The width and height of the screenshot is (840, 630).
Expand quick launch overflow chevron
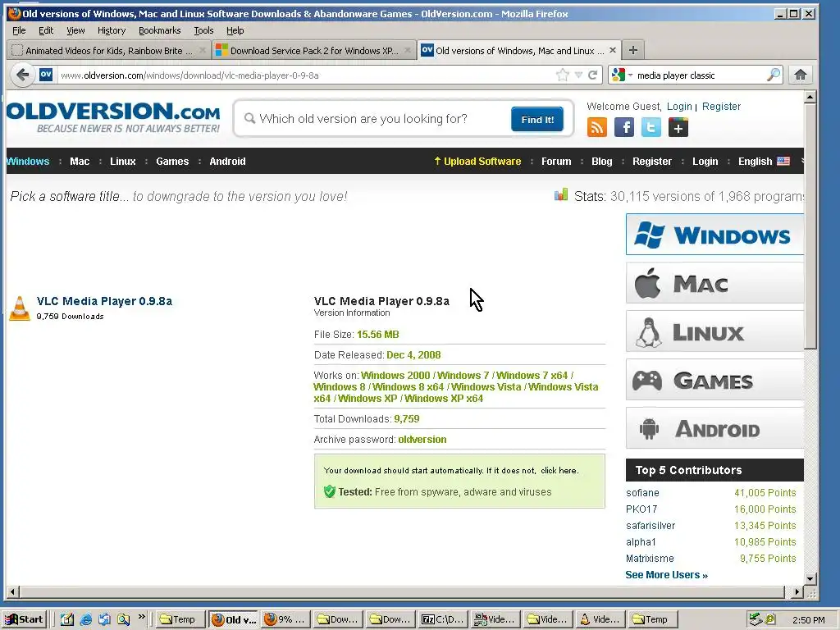[141, 617]
